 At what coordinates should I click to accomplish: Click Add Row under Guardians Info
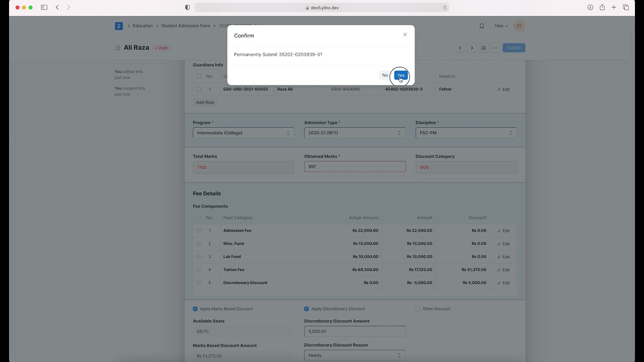[205, 103]
